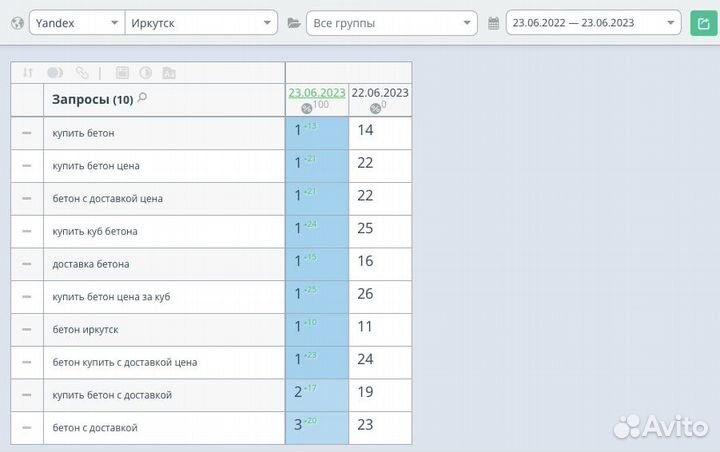Image resolution: width=720 pixels, height=452 pixels.
Task: Click position 22 for купить бетон цена
Action: click(x=366, y=163)
